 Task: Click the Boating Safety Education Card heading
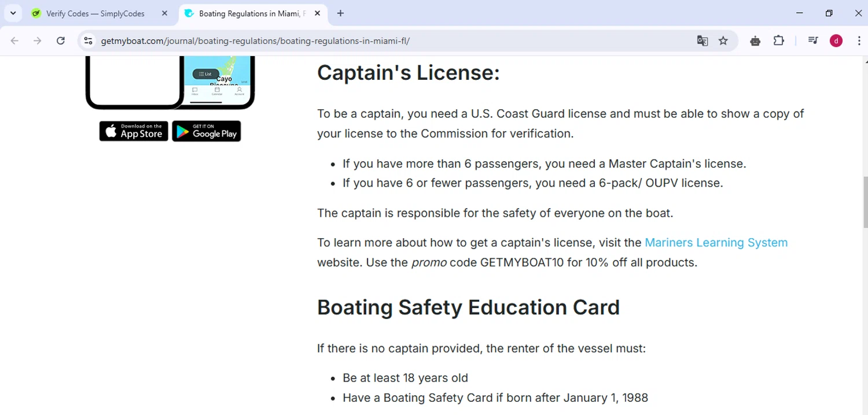pos(468,307)
